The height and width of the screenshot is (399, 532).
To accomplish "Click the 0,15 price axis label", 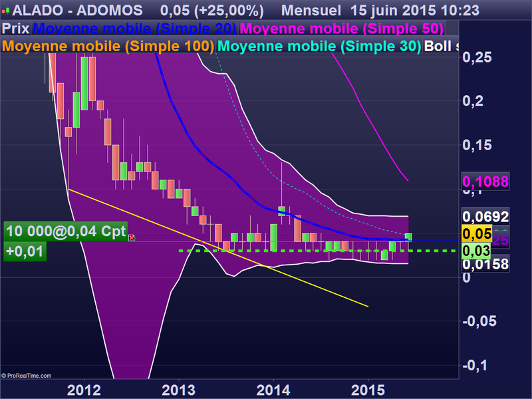I will [477, 145].
